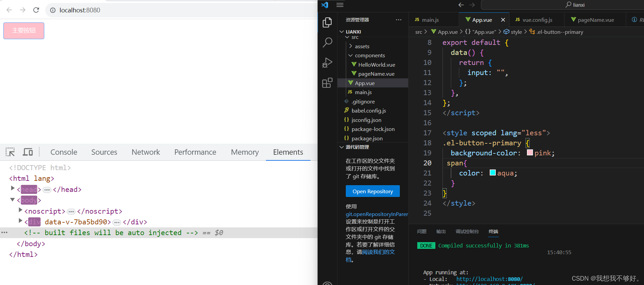Open the 输出 panel tab
The height and width of the screenshot is (285, 644).
point(441,231)
